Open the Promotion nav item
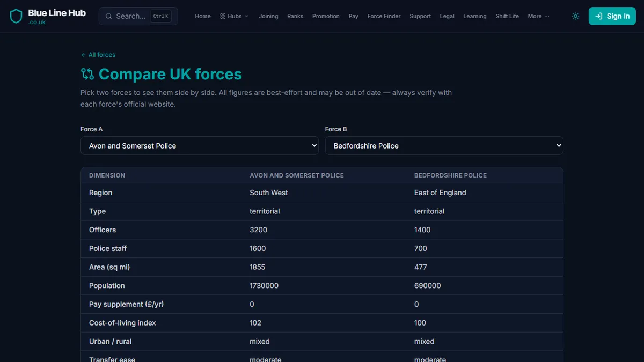This screenshot has height=362, width=644. point(326,16)
